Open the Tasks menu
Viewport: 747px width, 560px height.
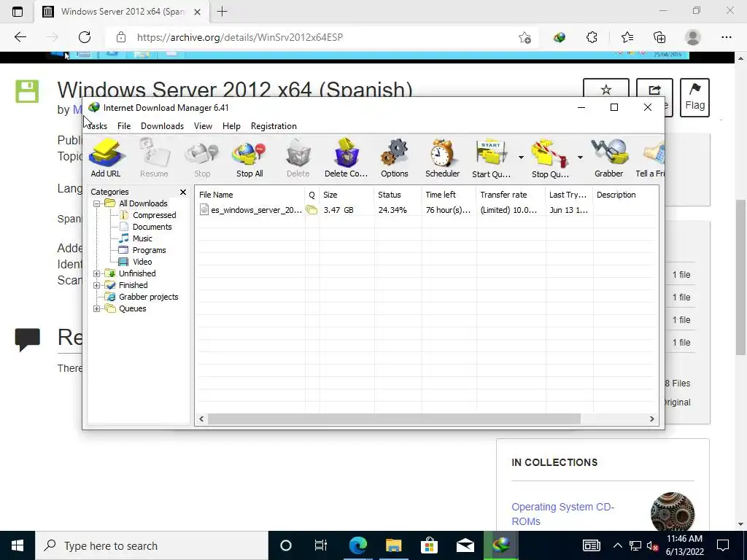[x=97, y=126]
